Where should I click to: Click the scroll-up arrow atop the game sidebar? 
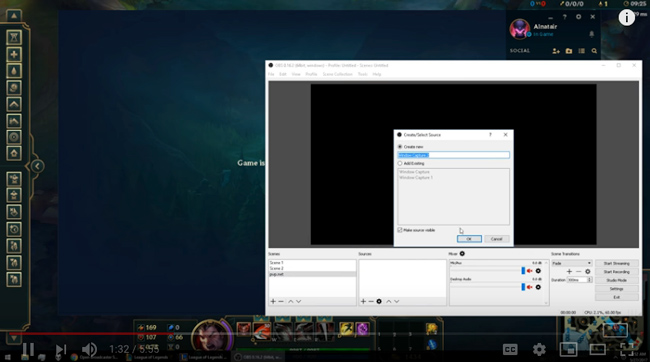[14, 16]
